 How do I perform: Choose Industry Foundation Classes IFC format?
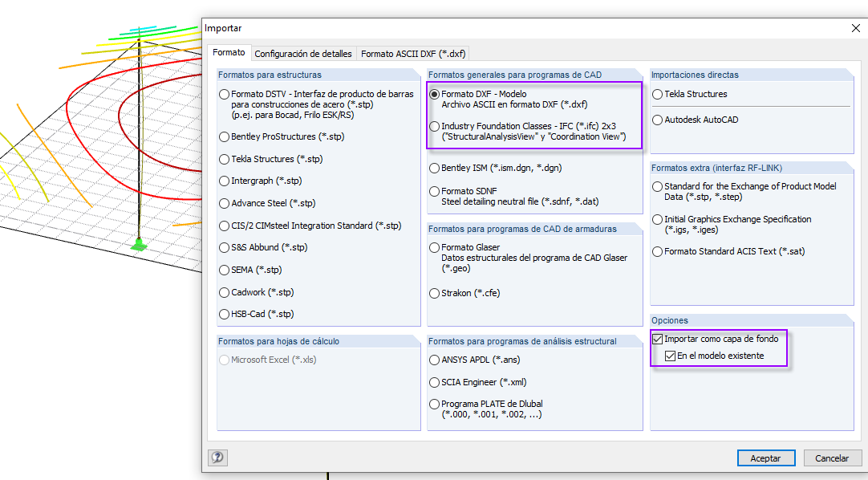(x=435, y=127)
